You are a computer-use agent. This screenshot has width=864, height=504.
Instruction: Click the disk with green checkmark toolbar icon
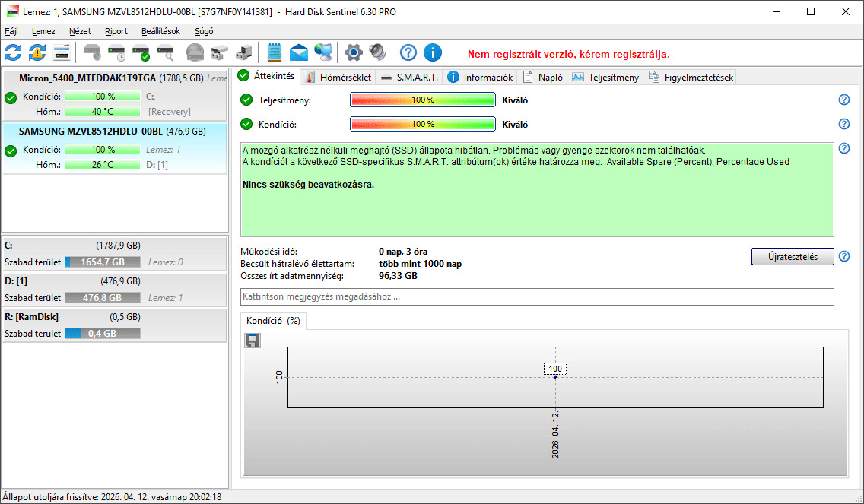[141, 53]
